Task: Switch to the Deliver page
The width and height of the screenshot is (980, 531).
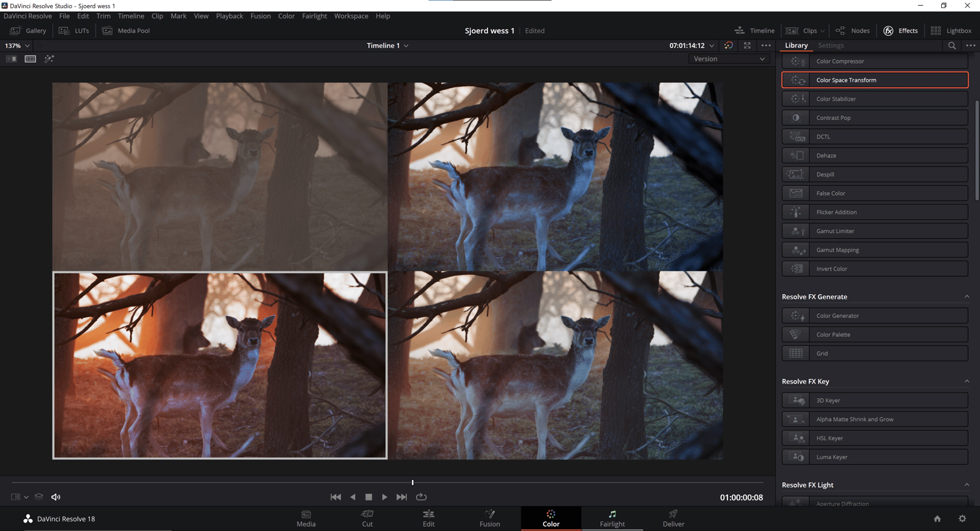Action: (673, 518)
